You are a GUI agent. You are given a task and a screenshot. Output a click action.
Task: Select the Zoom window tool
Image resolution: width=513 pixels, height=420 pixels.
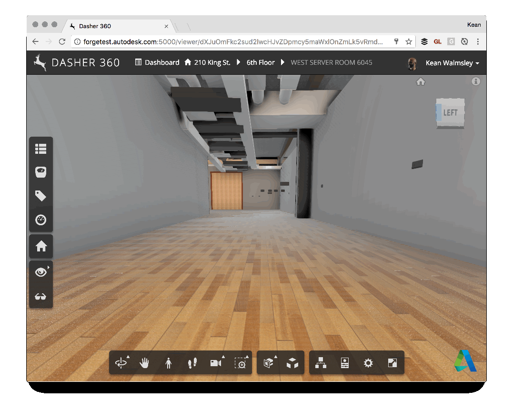[241, 363]
